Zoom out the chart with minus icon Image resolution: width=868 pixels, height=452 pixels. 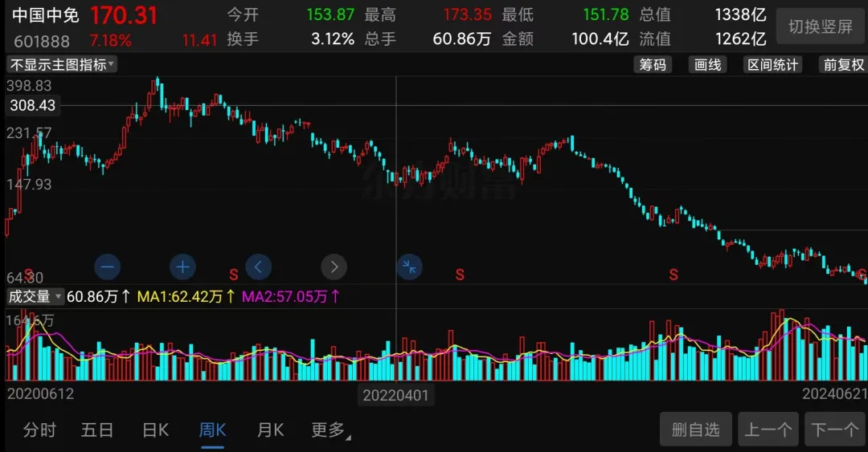(108, 267)
